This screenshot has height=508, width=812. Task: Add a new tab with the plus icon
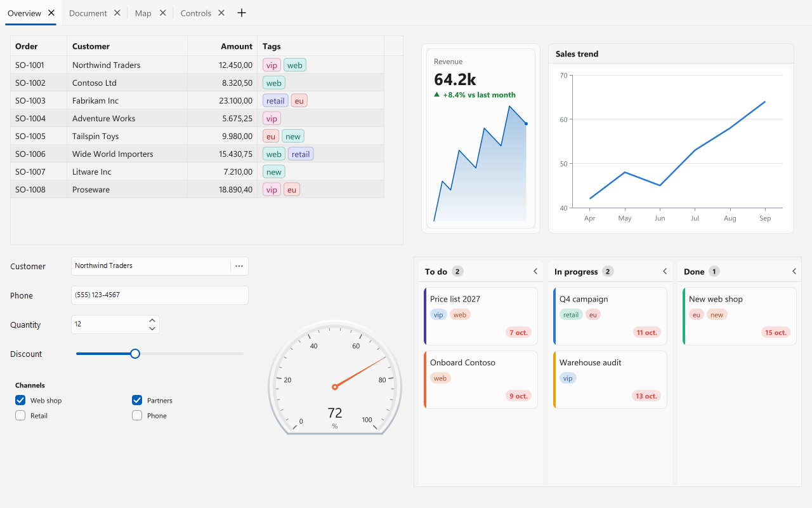click(241, 13)
